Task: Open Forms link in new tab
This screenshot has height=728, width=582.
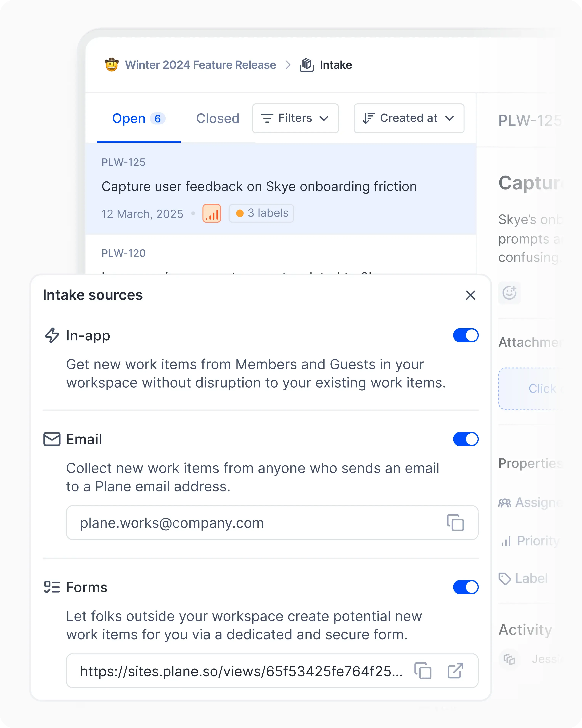Action: point(455,671)
